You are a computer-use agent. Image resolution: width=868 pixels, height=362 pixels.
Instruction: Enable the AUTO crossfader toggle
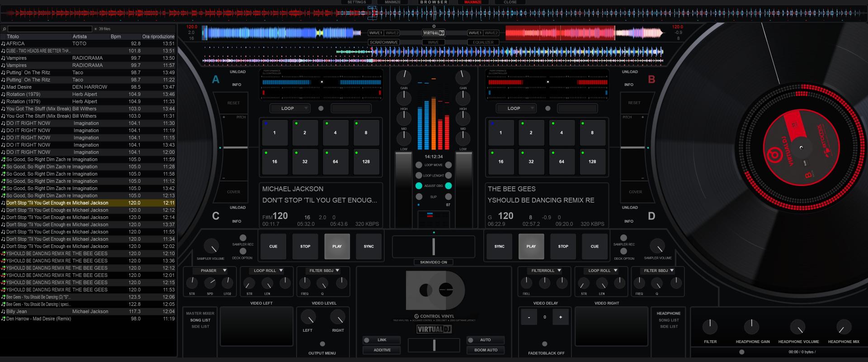tap(486, 340)
